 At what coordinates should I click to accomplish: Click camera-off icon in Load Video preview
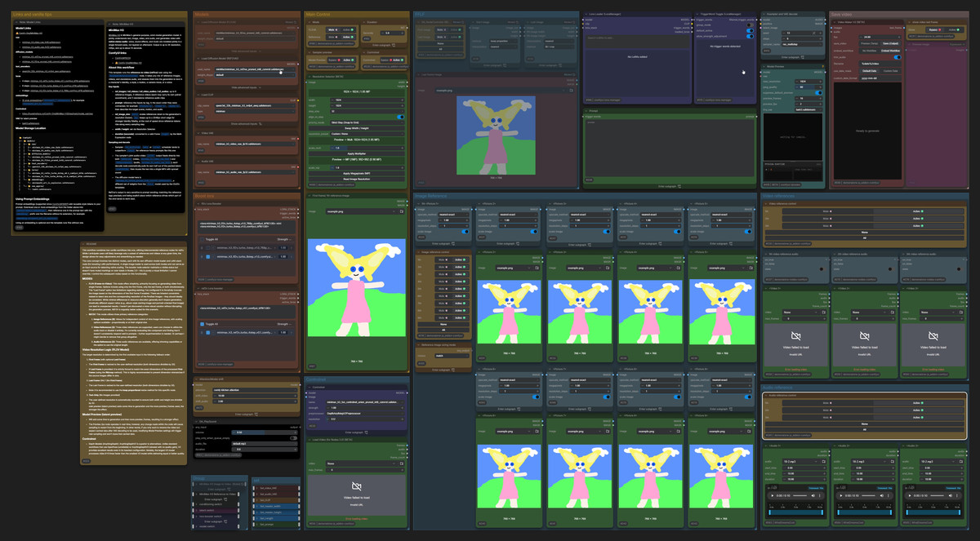(356, 485)
